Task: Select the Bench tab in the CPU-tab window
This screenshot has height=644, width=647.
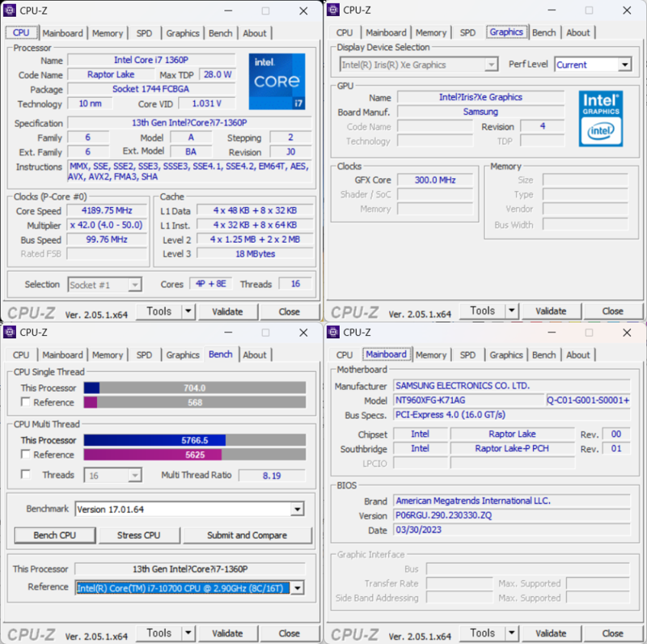Action: [220, 33]
